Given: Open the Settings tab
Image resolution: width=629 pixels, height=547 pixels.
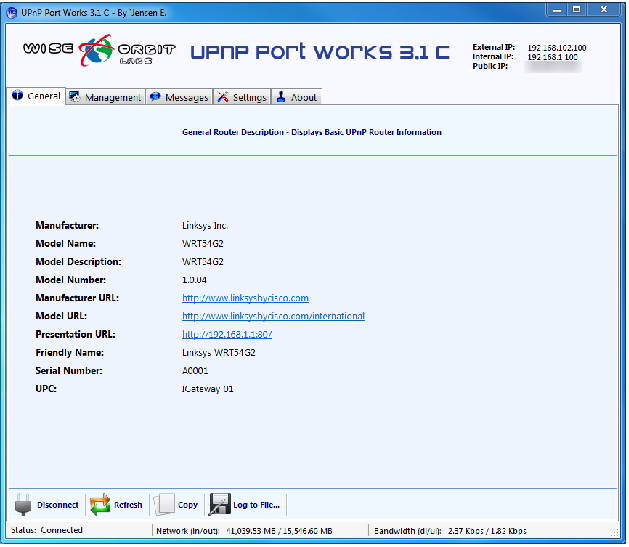Looking at the screenshot, I should 242,97.
